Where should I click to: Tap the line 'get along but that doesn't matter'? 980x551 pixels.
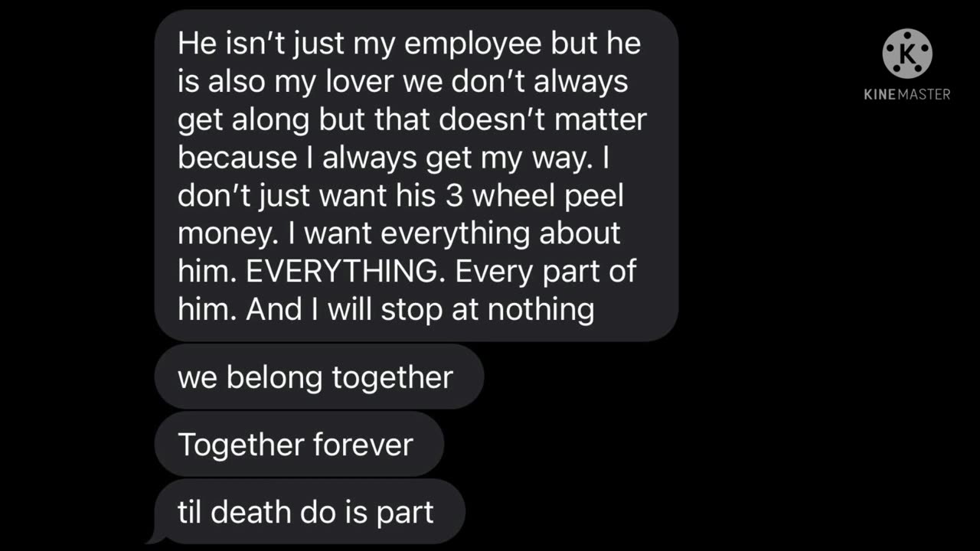[x=413, y=119]
